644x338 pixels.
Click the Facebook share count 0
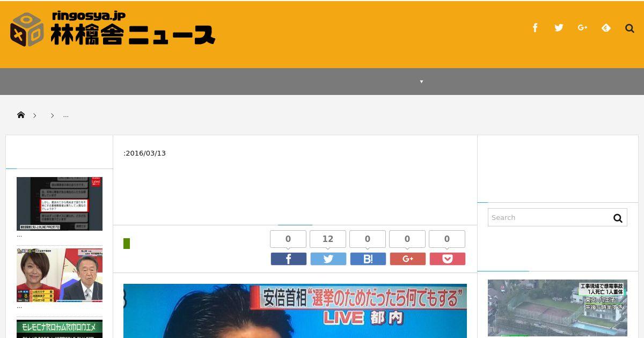(x=288, y=239)
